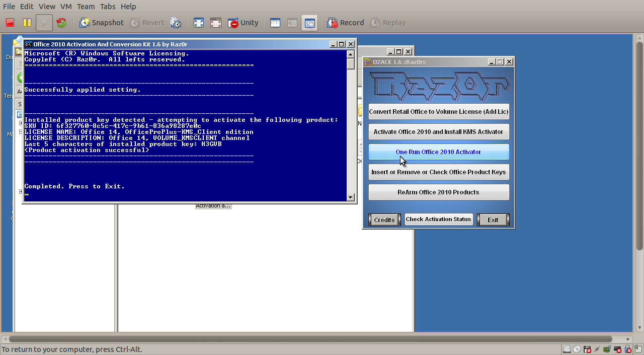Viewport: 644px width, 355px height.
Task: Open the Help menu
Action: pyautogui.click(x=128, y=7)
